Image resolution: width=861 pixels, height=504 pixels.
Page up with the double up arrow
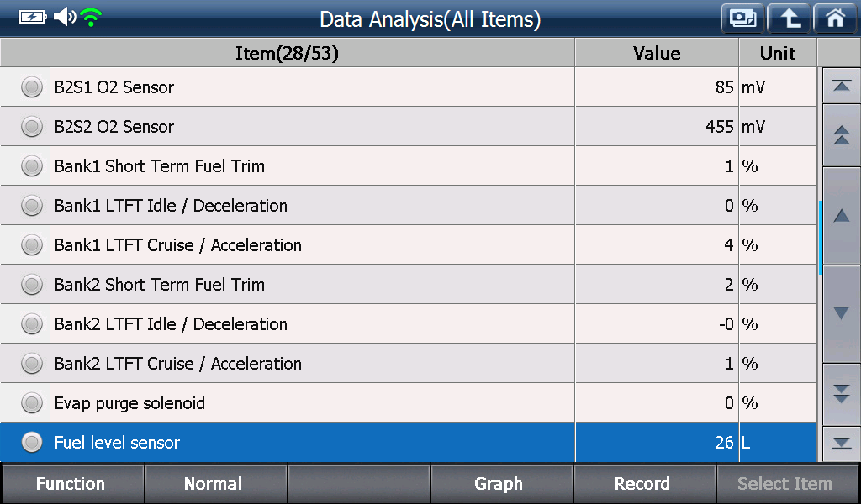pos(841,135)
